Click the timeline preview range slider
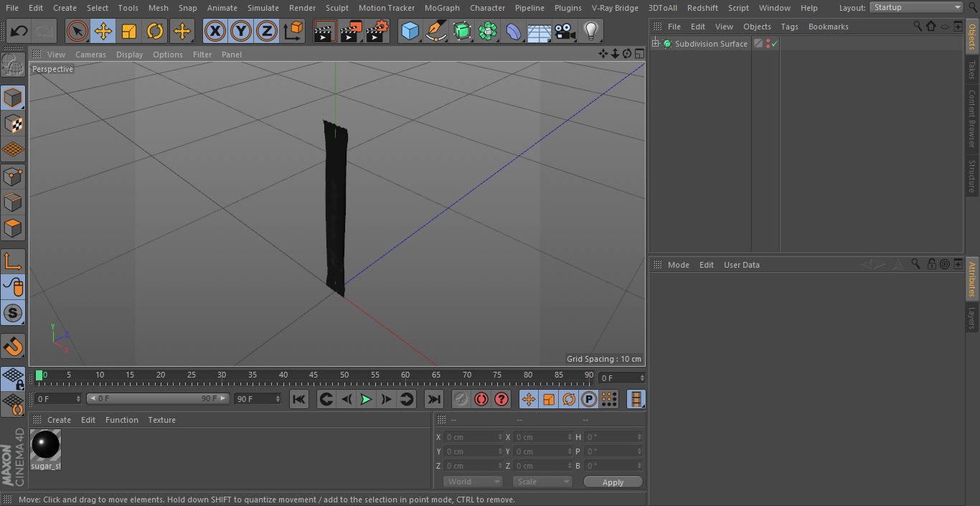 click(158, 398)
